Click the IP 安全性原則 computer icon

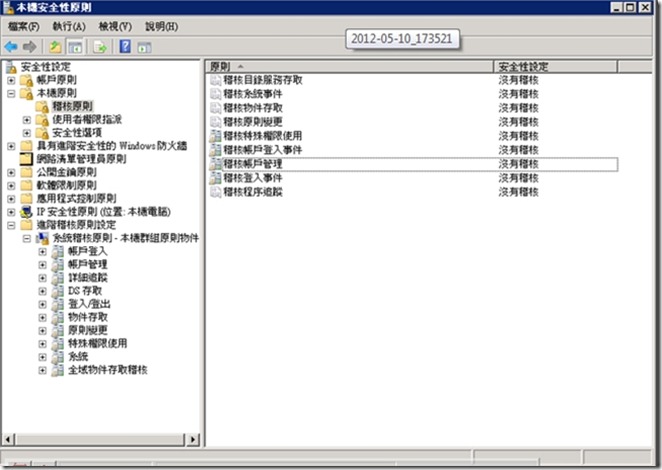click(x=26, y=212)
